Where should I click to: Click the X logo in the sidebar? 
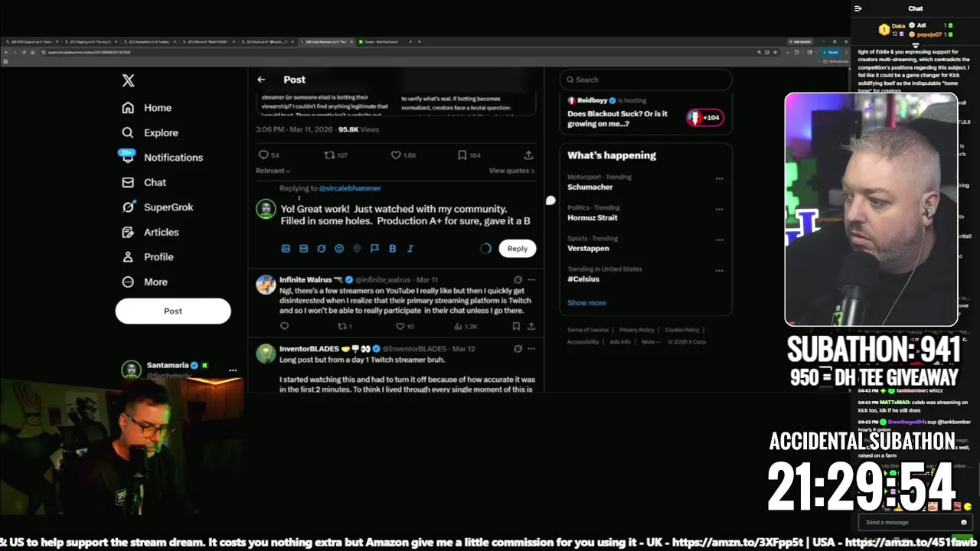tap(128, 80)
